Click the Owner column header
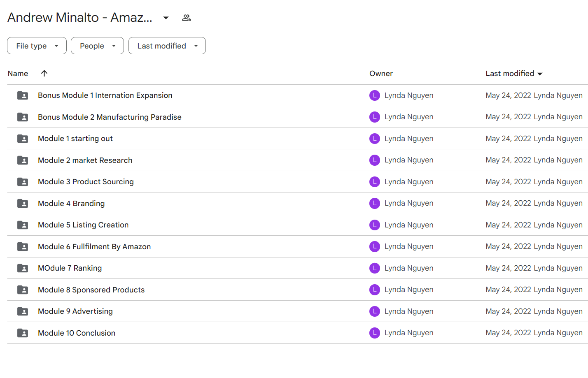Screen dimensions: 588x378 381,74
